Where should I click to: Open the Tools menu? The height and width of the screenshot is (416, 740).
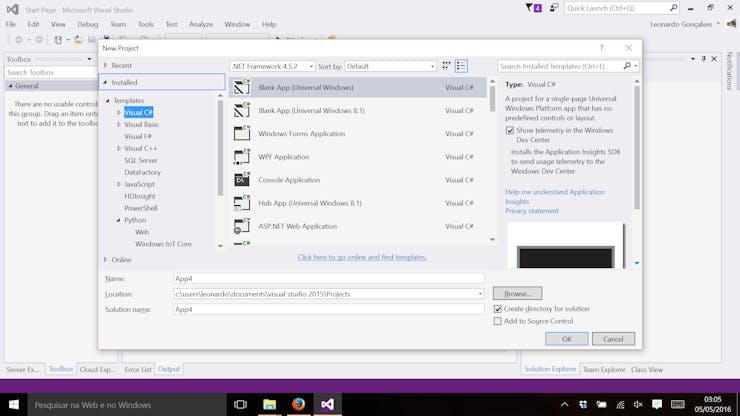pyautogui.click(x=145, y=24)
